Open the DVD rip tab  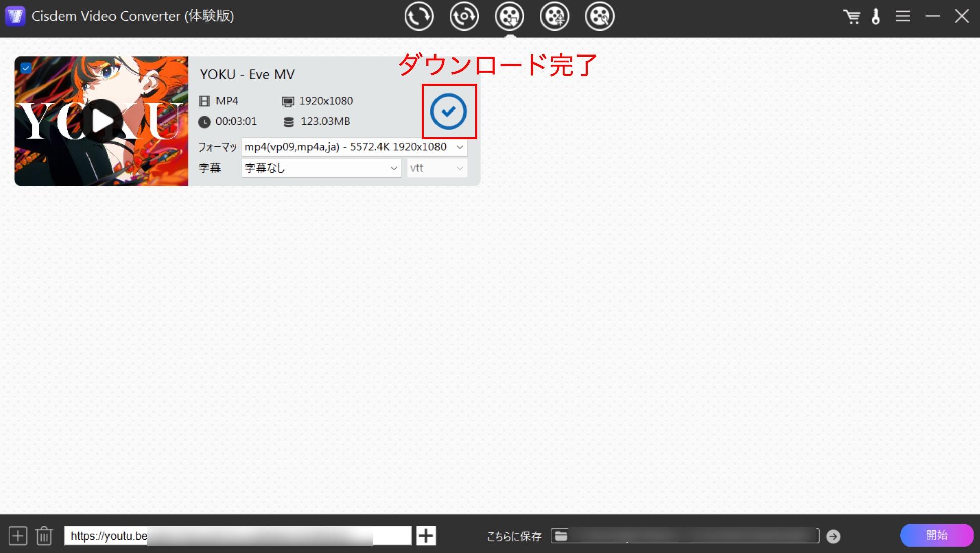pos(464,17)
